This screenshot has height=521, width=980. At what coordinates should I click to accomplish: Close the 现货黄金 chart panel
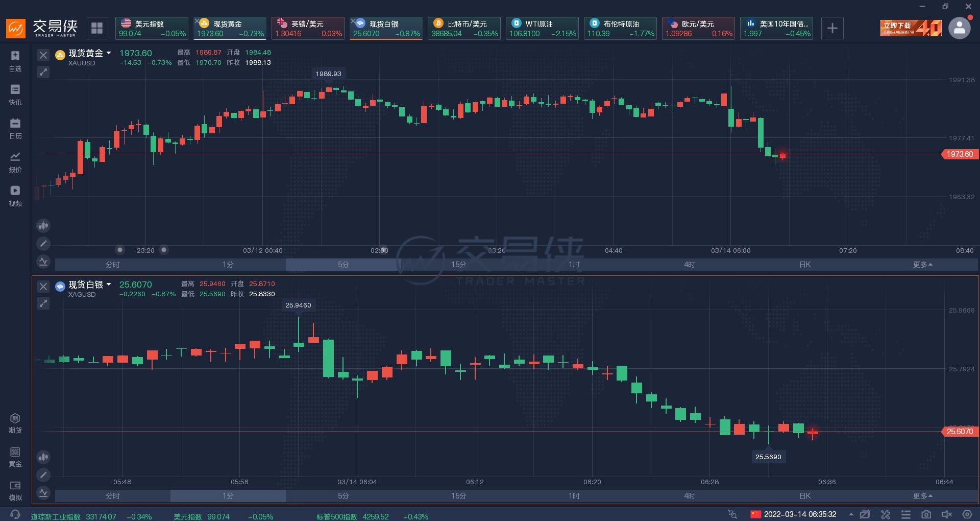[x=43, y=55]
